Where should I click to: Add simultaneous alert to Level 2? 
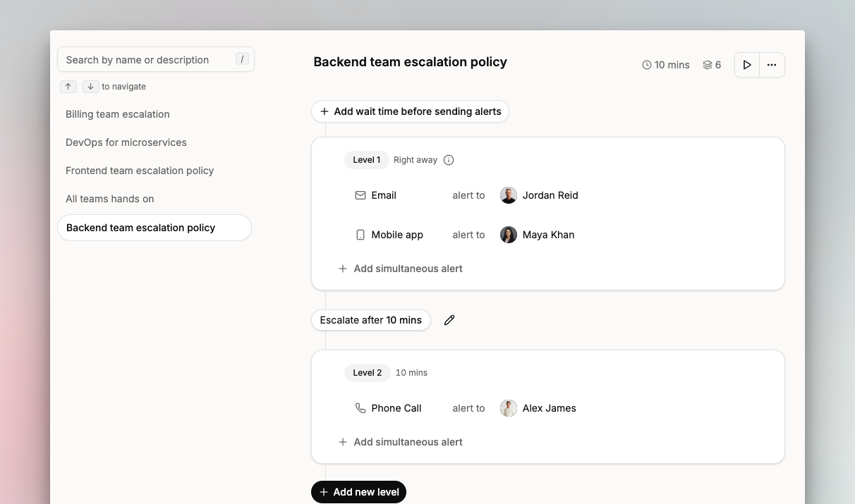click(x=401, y=442)
